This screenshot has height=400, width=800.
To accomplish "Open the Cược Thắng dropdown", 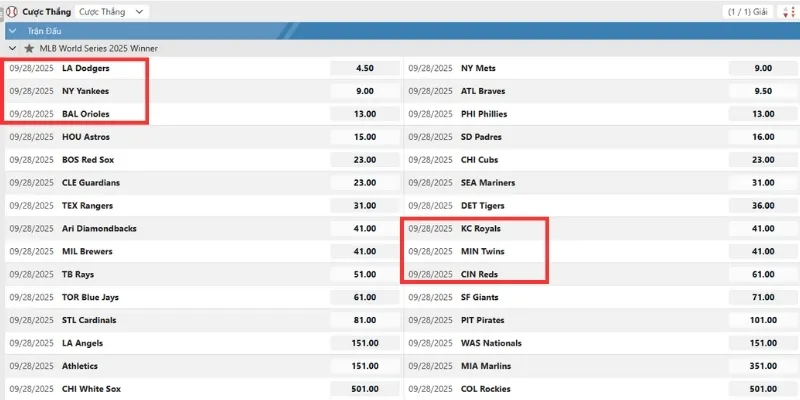I will pyautogui.click(x=112, y=12).
